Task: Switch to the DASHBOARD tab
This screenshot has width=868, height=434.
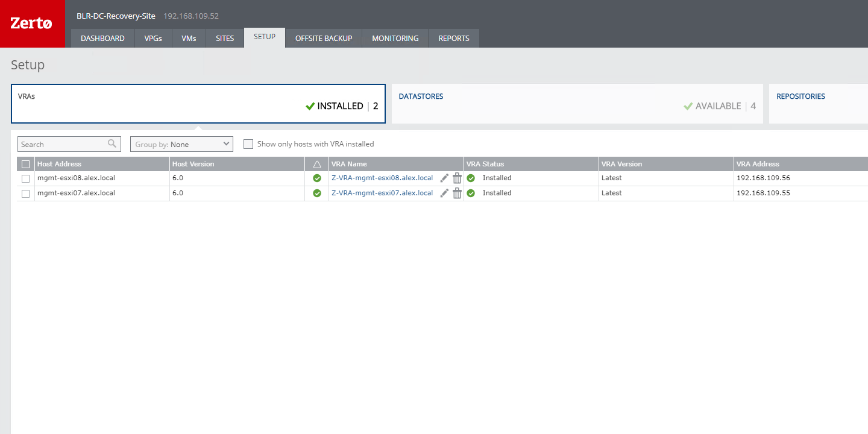Action: [102, 38]
